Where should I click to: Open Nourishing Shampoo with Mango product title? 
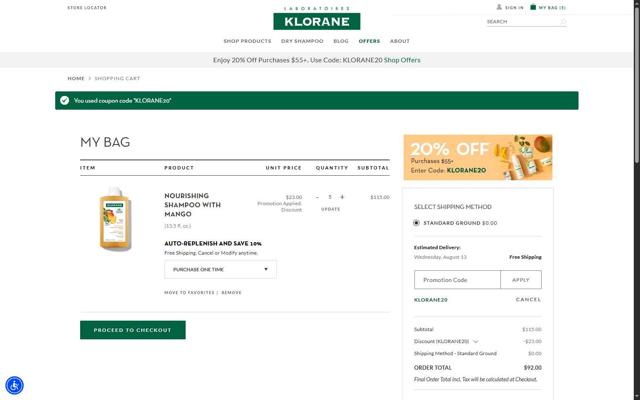pyautogui.click(x=193, y=205)
